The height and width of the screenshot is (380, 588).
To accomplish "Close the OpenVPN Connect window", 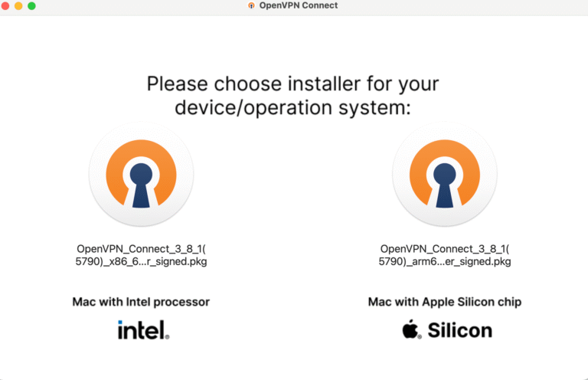I will tap(5, 5).
